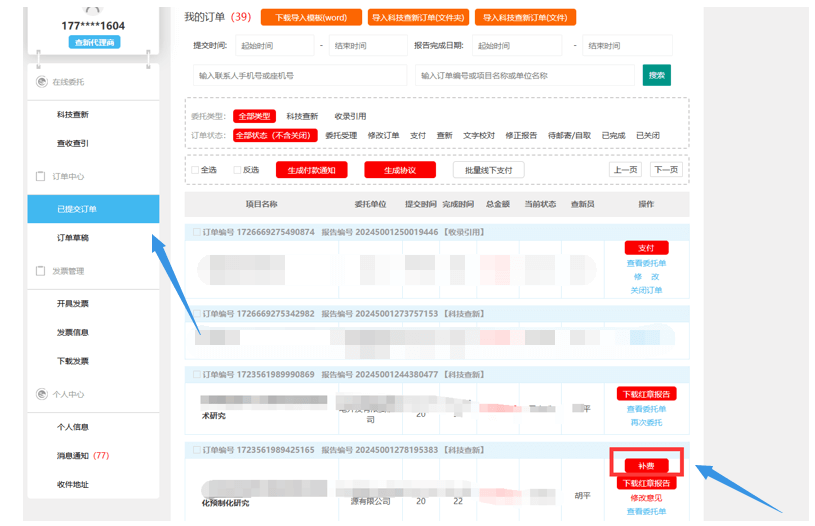
Task: Filter commission type by 科技查新
Action: click(301, 116)
